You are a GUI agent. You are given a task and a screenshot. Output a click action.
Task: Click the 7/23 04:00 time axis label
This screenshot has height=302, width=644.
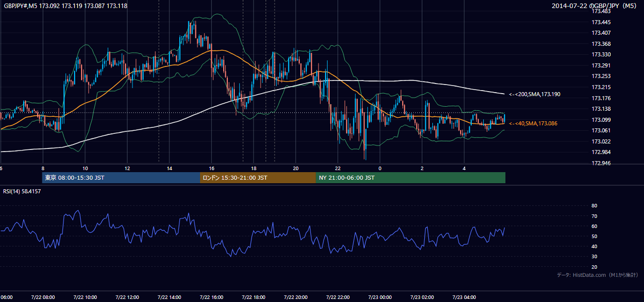(x=464, y=297)
